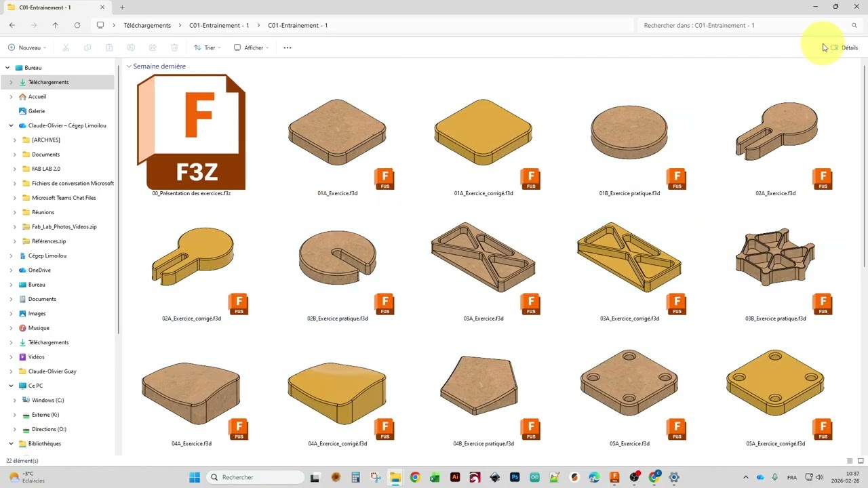Click the Paste clipboard icon
This screenshot has width=868, height=488.
click(109, 47)
